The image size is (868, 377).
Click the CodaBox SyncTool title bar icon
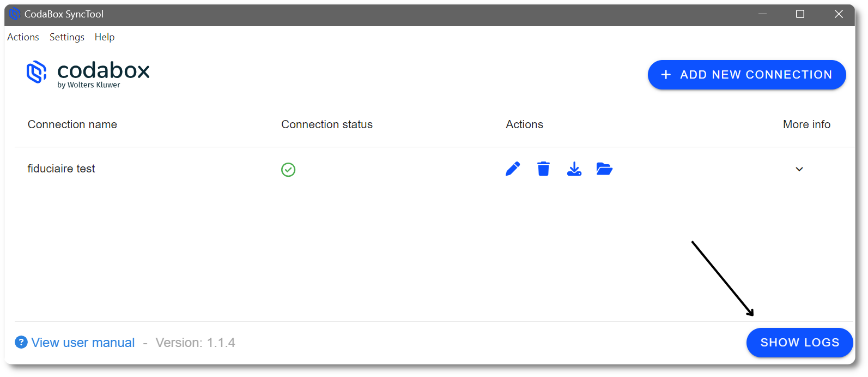(15, 14)
